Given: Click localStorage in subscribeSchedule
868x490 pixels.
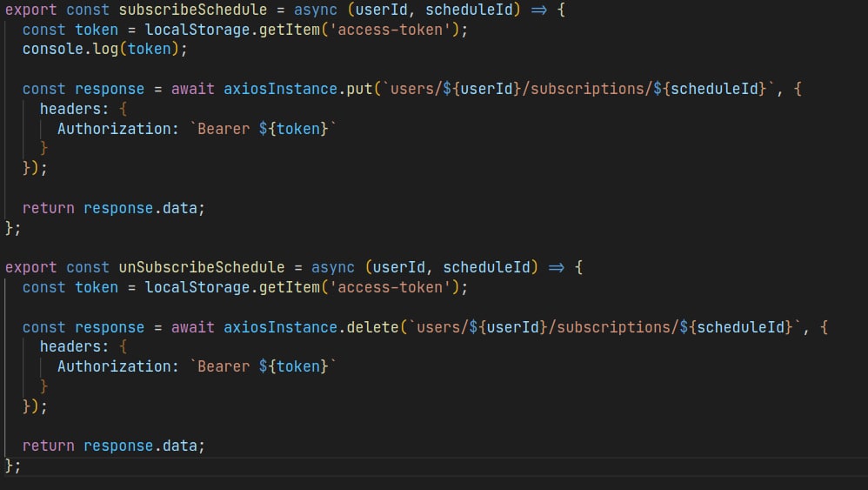Looking at the screenshot, I should 197,30.
